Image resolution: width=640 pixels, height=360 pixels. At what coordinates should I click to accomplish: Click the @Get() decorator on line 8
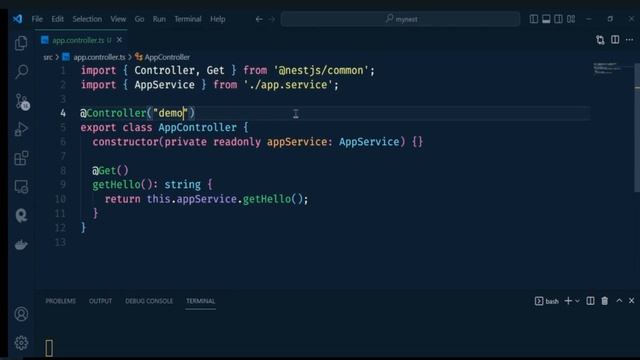(110, 170)
